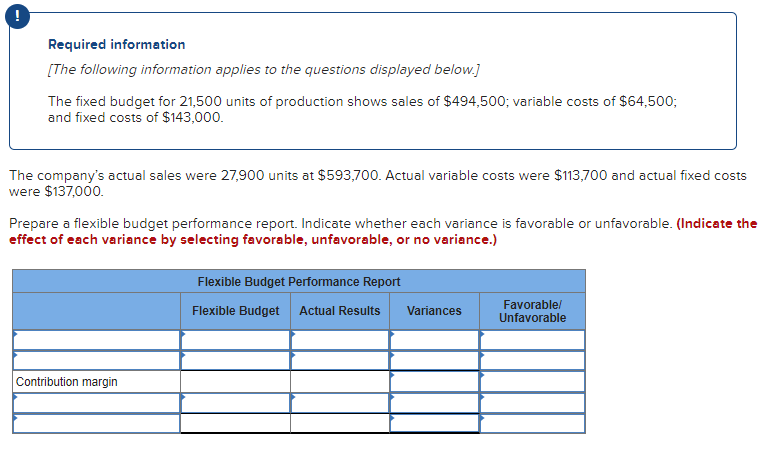The height and width of the screenshot is (462, 774).
Task: Open second row label dropdown cell
Action: (96, 360)
